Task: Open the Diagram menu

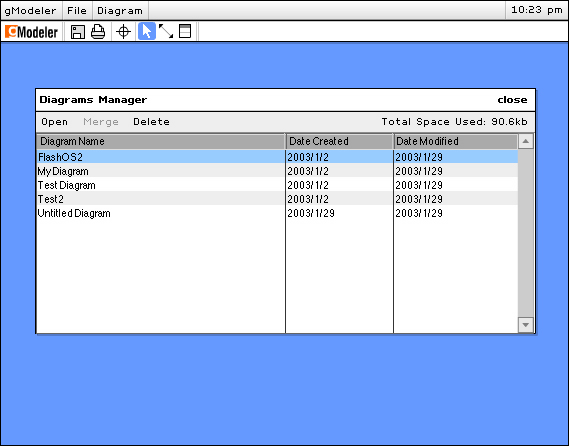Action: click(120, 11)
